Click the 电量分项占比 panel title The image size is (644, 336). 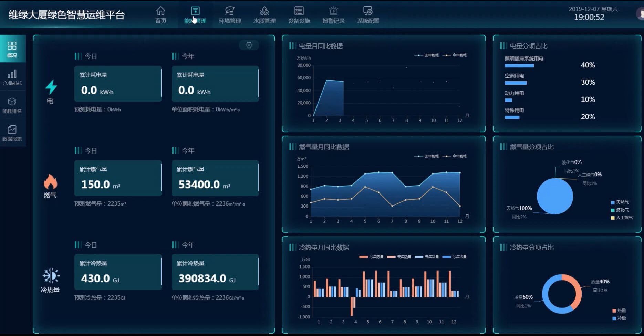tap(528, 46)
